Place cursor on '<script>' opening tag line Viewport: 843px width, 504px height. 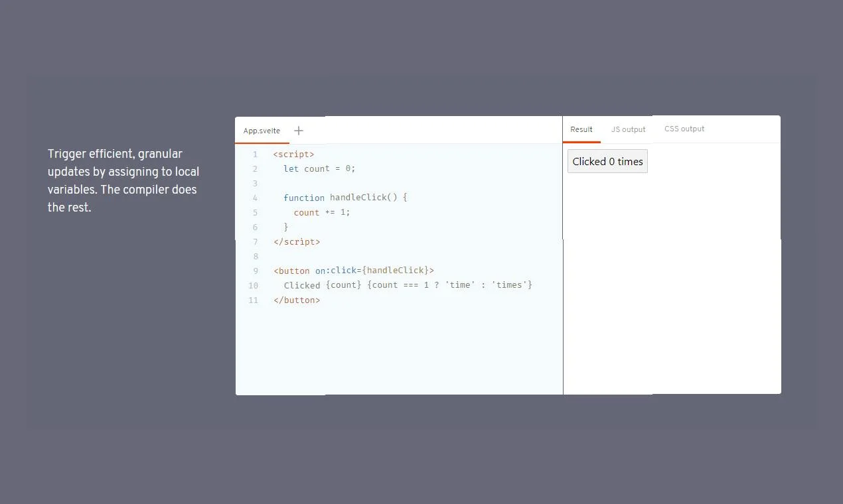[293, 154]
